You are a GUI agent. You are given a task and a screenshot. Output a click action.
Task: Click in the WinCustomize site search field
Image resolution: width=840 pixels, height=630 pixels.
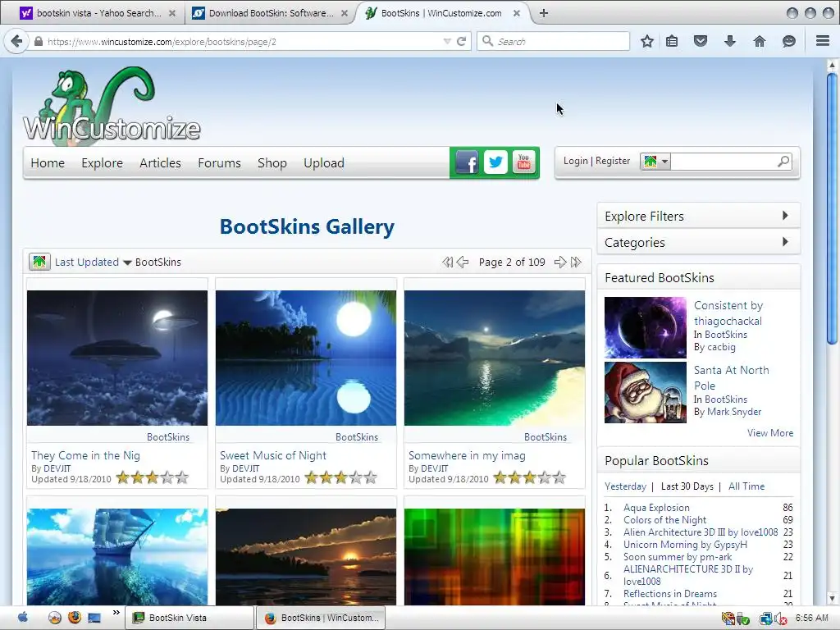click(724, 162)
